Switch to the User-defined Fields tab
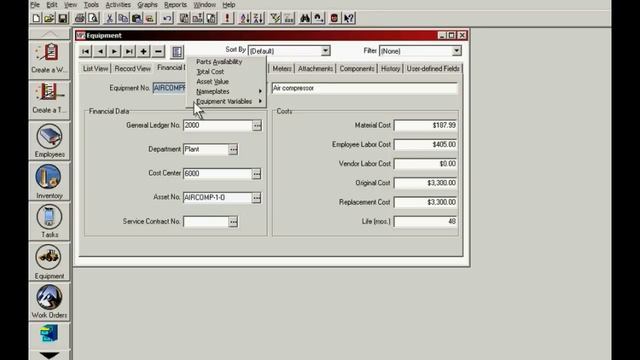Screen dimensions: 640x360 [x=433, y=69]
